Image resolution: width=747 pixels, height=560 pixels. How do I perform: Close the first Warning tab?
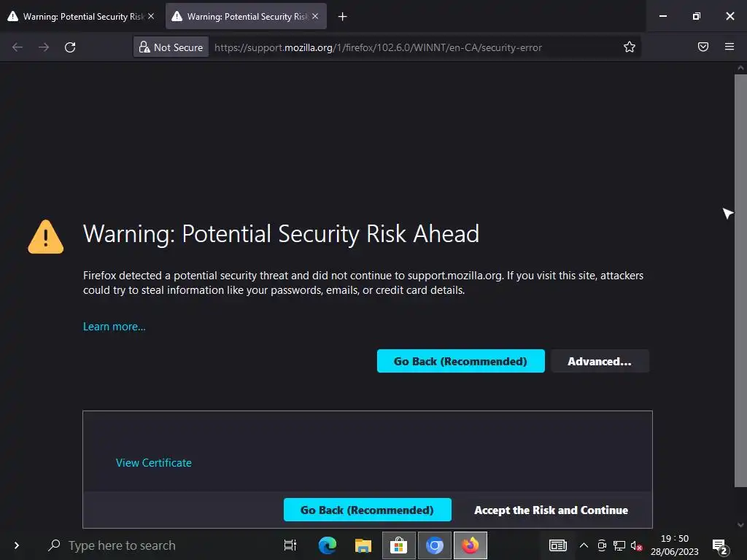pos(151,16)
